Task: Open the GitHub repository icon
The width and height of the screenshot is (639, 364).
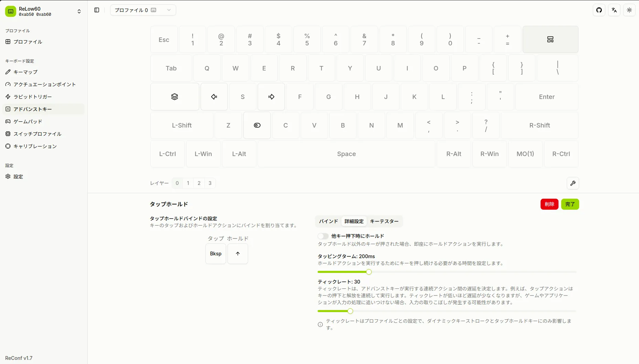Action: [x=599, y=10]
